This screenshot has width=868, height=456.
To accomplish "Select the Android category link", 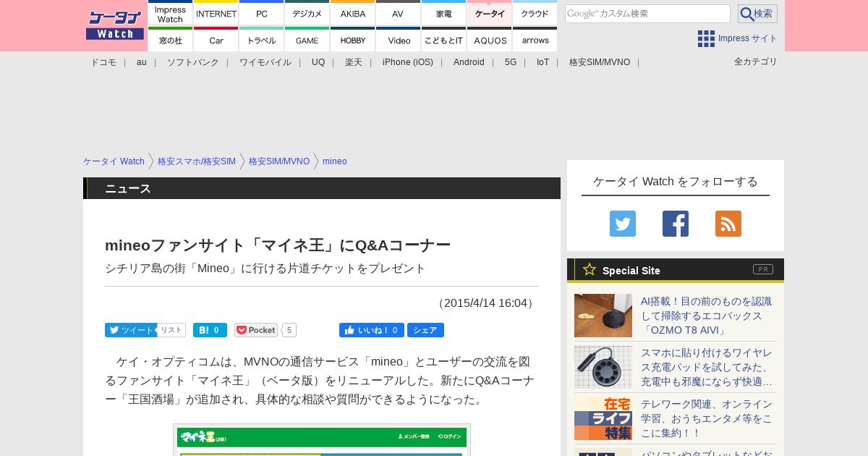I will pyautogui.click(x=469, y=62).
